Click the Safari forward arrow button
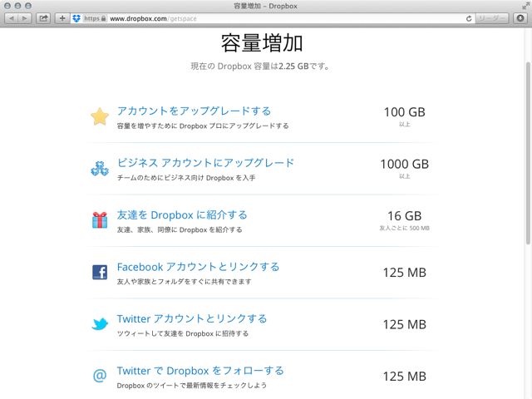The height and width of the screenshot is (399, 532). [25, 18]
